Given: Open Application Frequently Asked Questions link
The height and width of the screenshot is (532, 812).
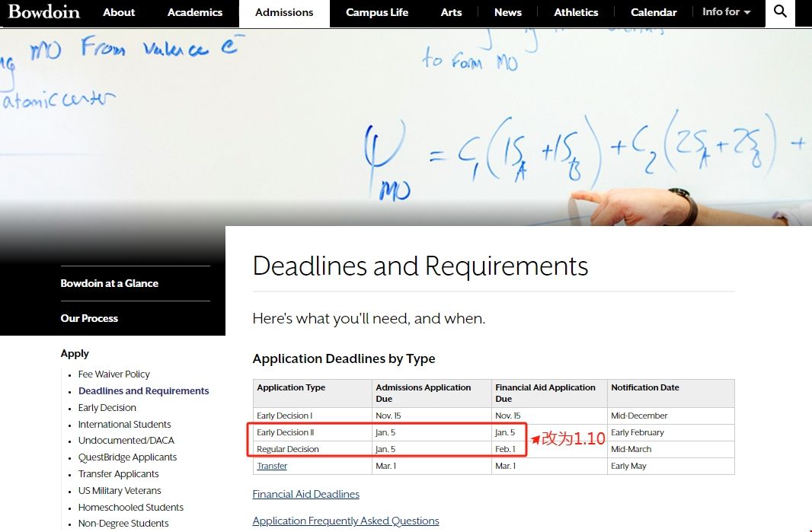Looking at the screenshot, I should 346,521.
